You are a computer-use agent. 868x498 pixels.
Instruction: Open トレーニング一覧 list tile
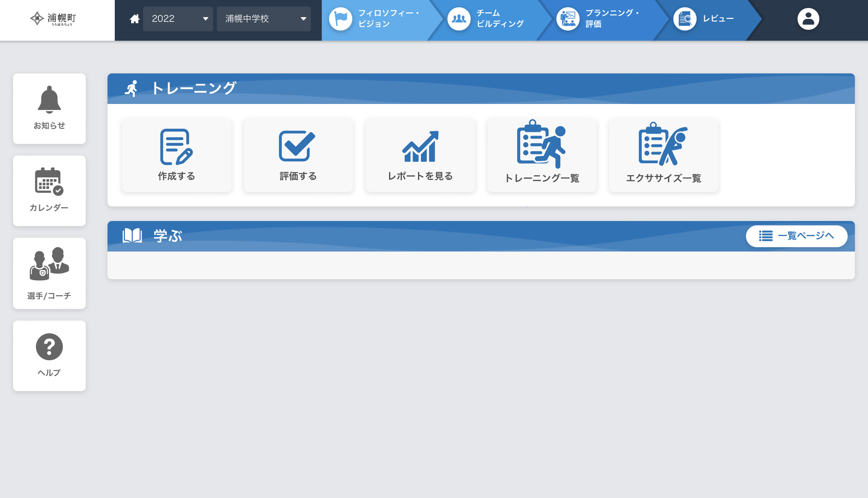542,155
